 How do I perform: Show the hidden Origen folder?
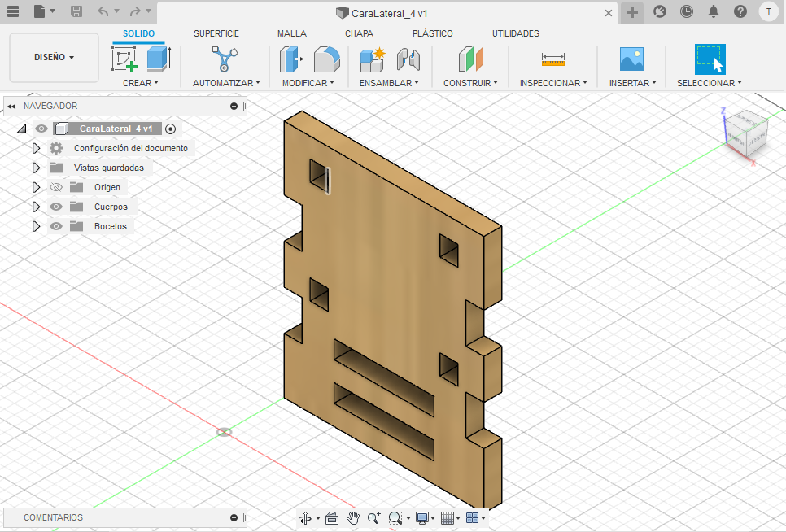[56, 187]
